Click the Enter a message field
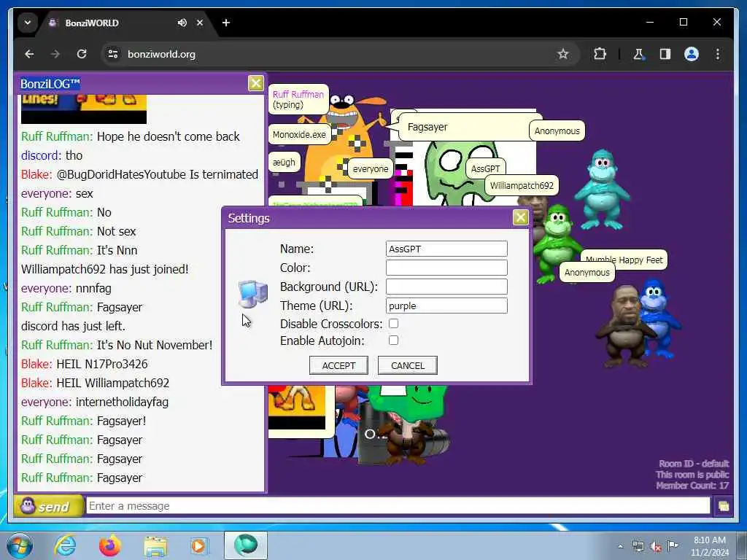Image resolution: width=747 pixels, height=560 pixels. click(x=398, y=506)
